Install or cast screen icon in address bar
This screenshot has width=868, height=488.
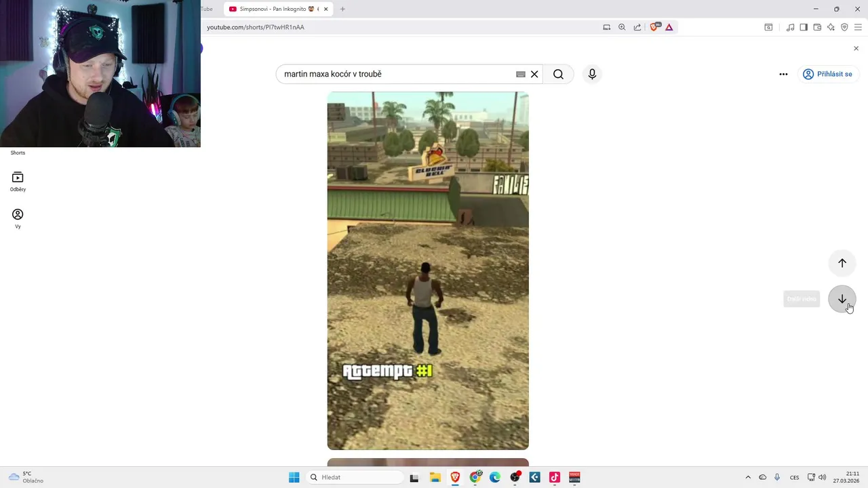[607, 27]
